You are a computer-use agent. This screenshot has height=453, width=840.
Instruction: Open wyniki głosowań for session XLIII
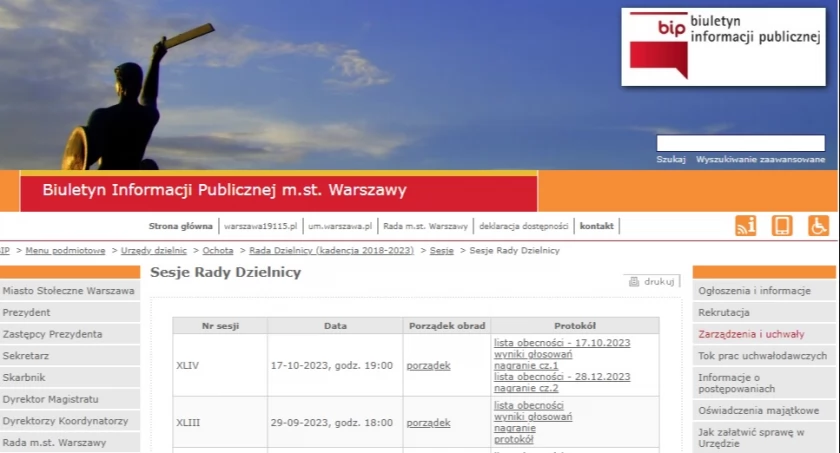pos(533,417)
